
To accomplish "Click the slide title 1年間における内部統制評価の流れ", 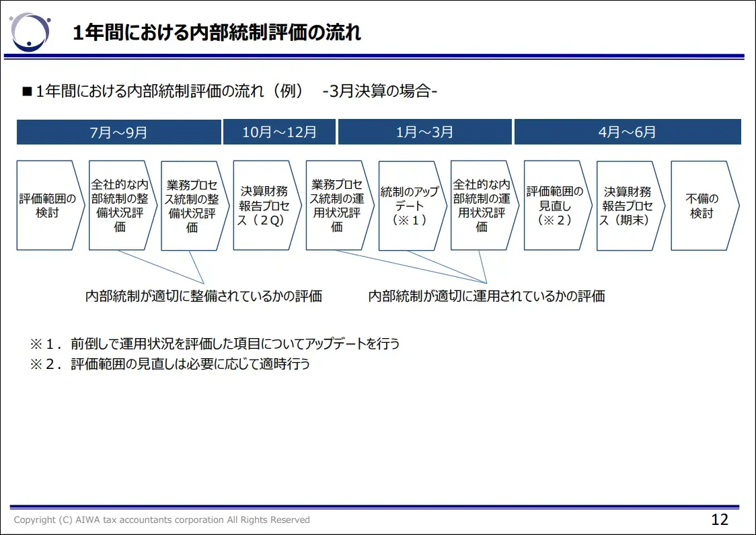I will tap(217, 30).
